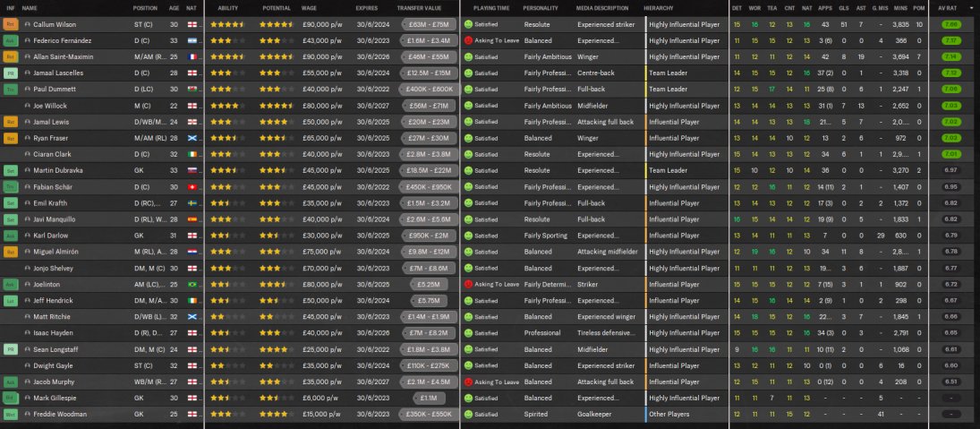This screenshot has width=980, height=429.
Task: Click the player profile icon beside Matt Ritchie
Action: pyautogui.click(x=28, y=317)
